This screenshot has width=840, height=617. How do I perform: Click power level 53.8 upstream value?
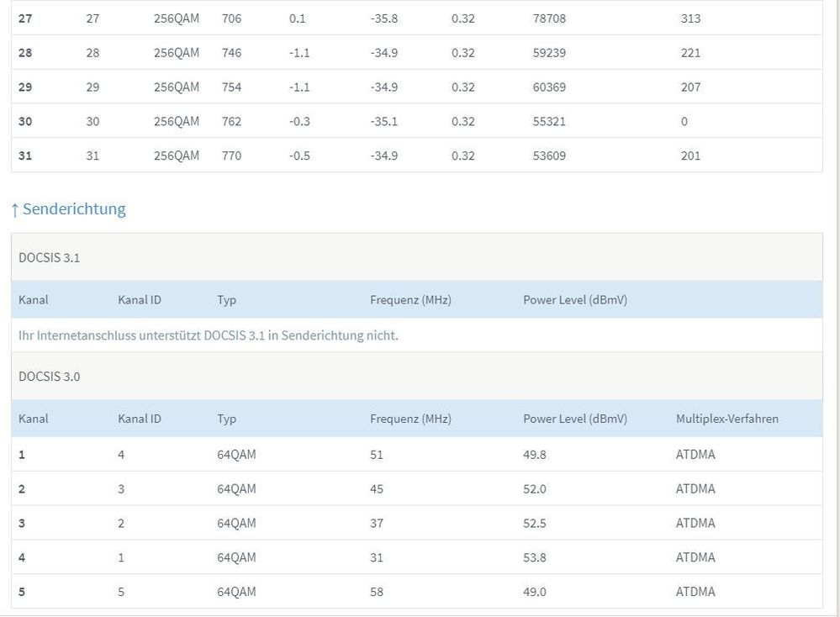coord(535,557)
